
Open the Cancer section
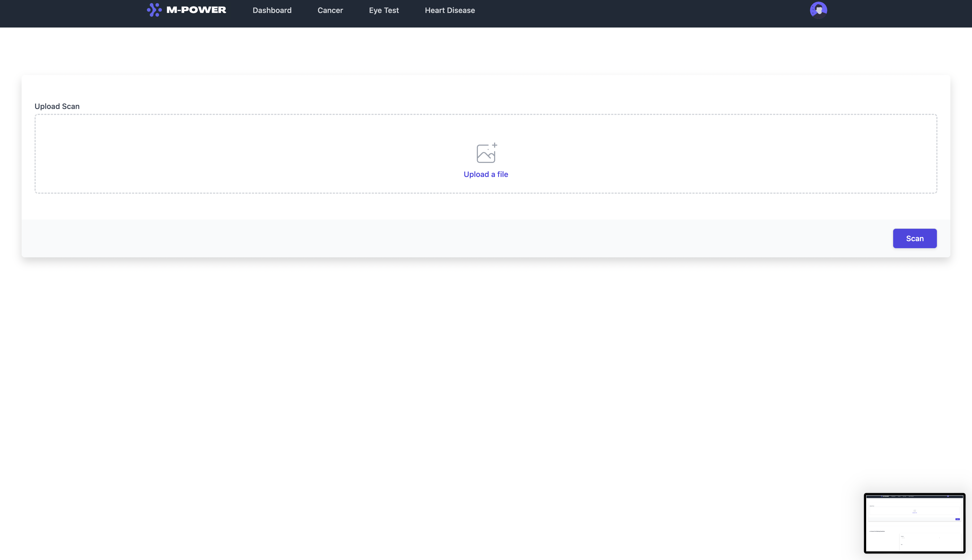[330, 10]
